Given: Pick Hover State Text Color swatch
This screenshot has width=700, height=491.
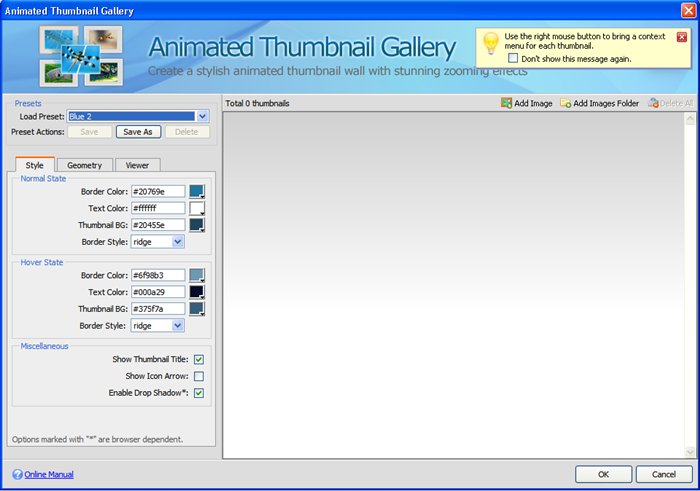Looking at the screenshot, I should (197, 292).
